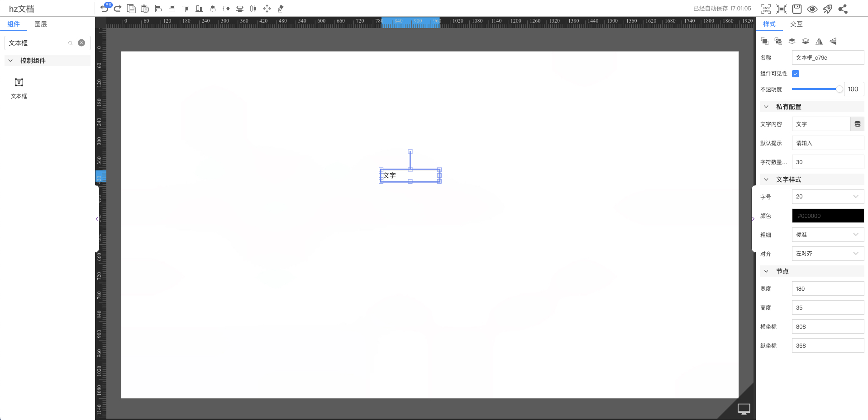Flip the component vertically
This screenshot has height=420, width=868.
(x=833, y=41)
